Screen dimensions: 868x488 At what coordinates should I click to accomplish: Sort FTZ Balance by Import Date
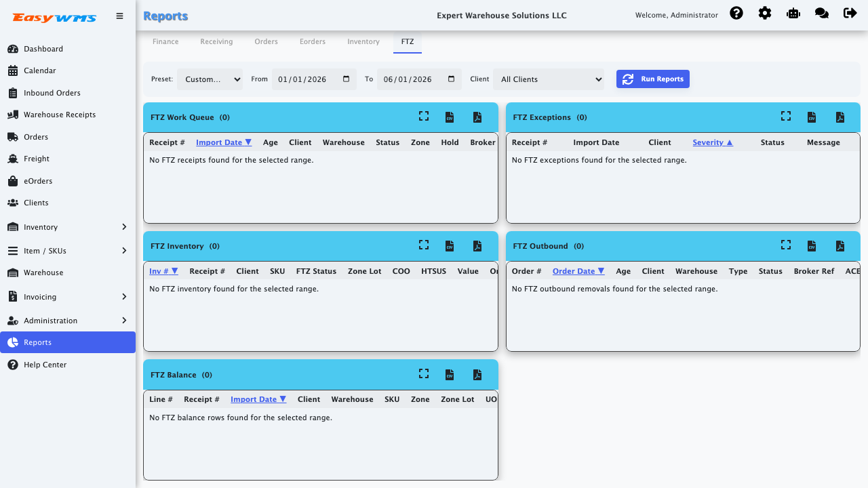(x=258, y=399)
